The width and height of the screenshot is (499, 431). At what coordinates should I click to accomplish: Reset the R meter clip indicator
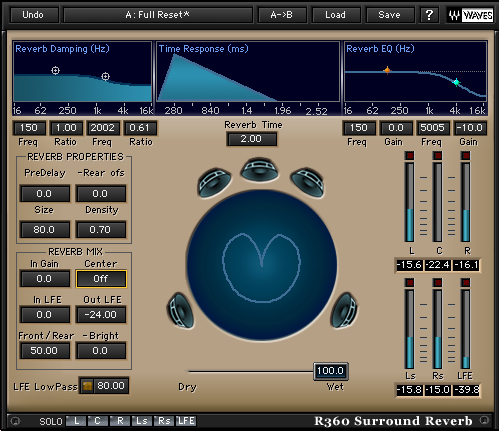pos(465,155)
